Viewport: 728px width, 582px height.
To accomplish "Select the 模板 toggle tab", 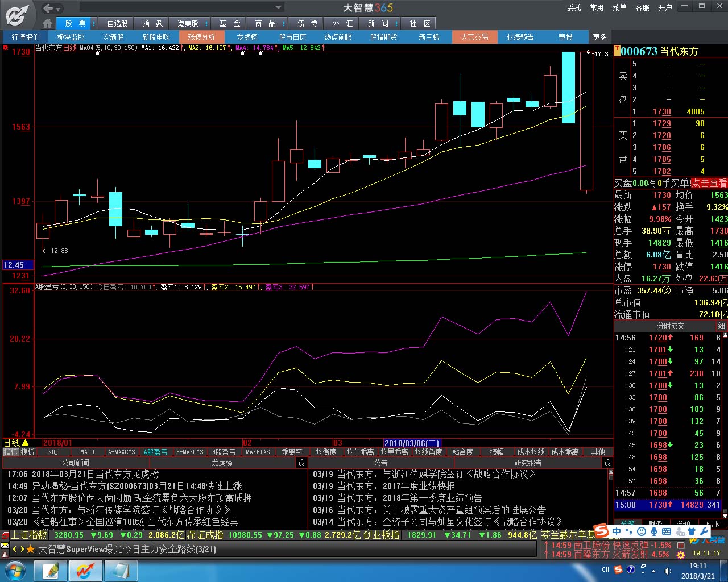I will [x=28, y=452].
